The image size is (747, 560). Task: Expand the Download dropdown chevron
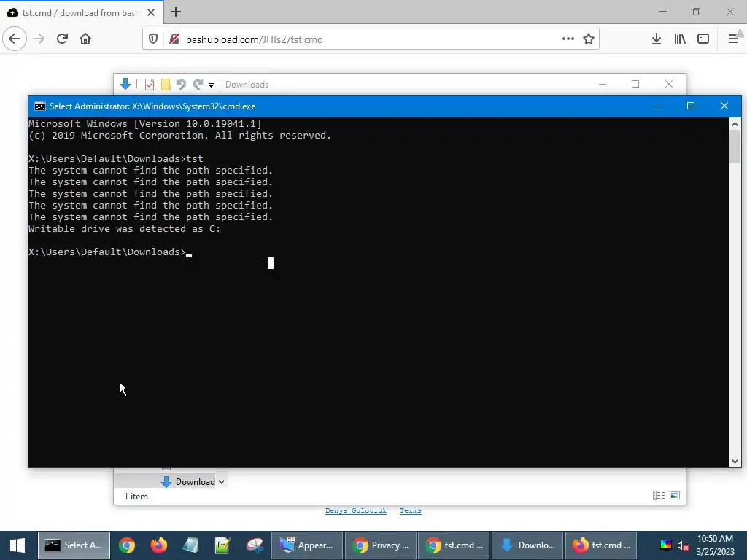(221, 482)
